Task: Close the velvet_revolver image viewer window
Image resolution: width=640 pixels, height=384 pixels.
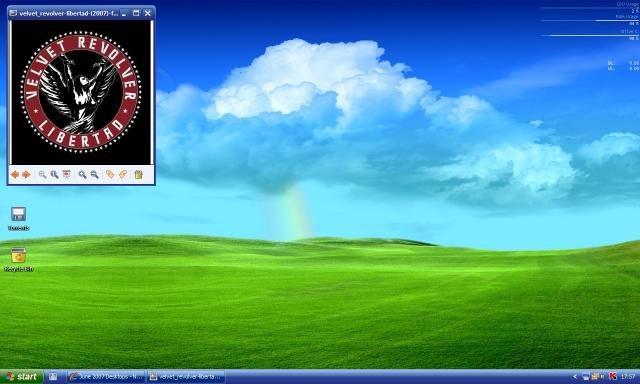Action: click(148, 13)
